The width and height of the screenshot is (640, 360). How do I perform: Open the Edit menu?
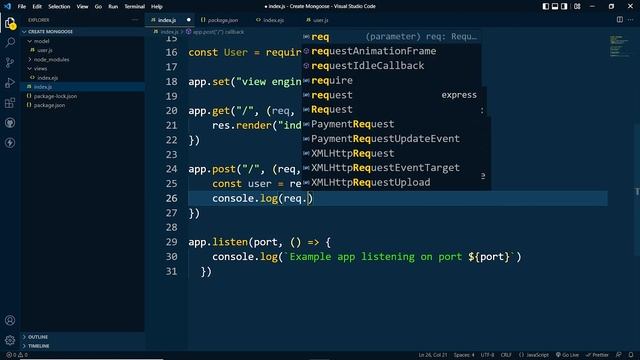coord(37,7)
